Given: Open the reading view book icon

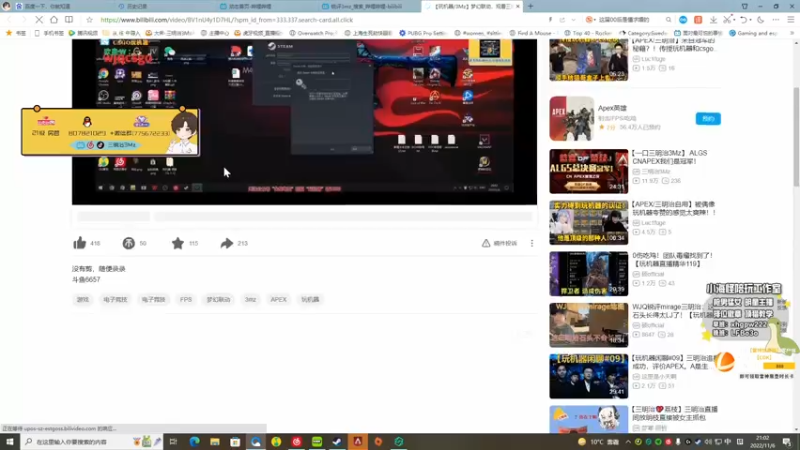Looking at the screenshot, I should [x=69, y=20].
